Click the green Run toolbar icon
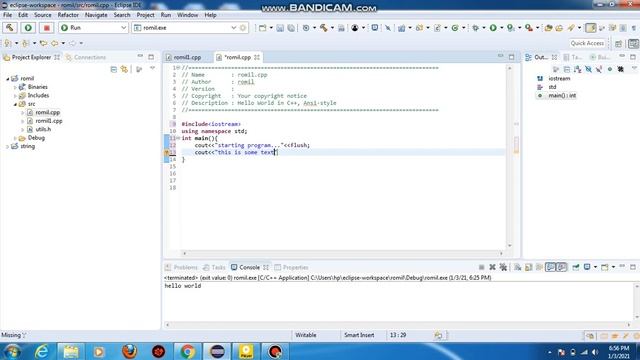This screenshot has width=640, height=360. tap(493, 28)
